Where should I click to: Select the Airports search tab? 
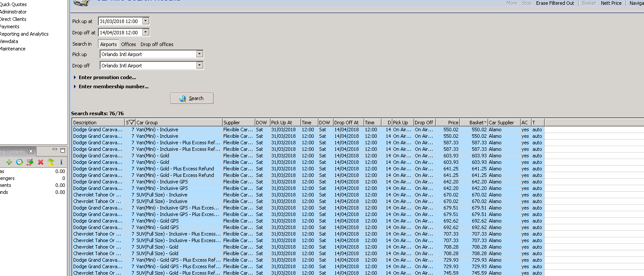click(108, 44)
